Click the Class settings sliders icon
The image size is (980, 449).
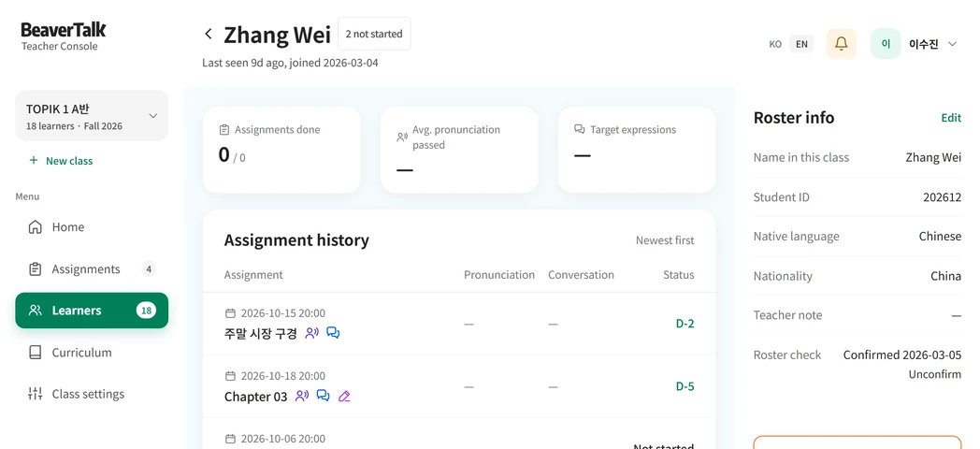pyautogui.click(x=36, y=394)
